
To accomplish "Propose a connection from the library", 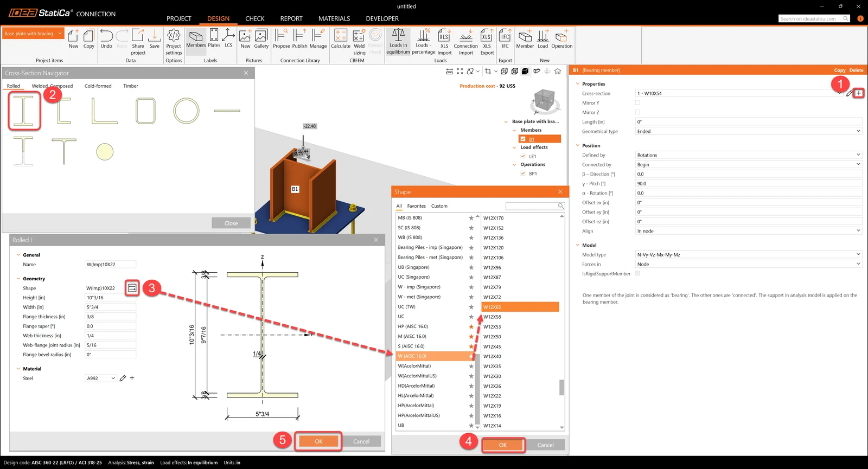I will click(x=281, y=39).
